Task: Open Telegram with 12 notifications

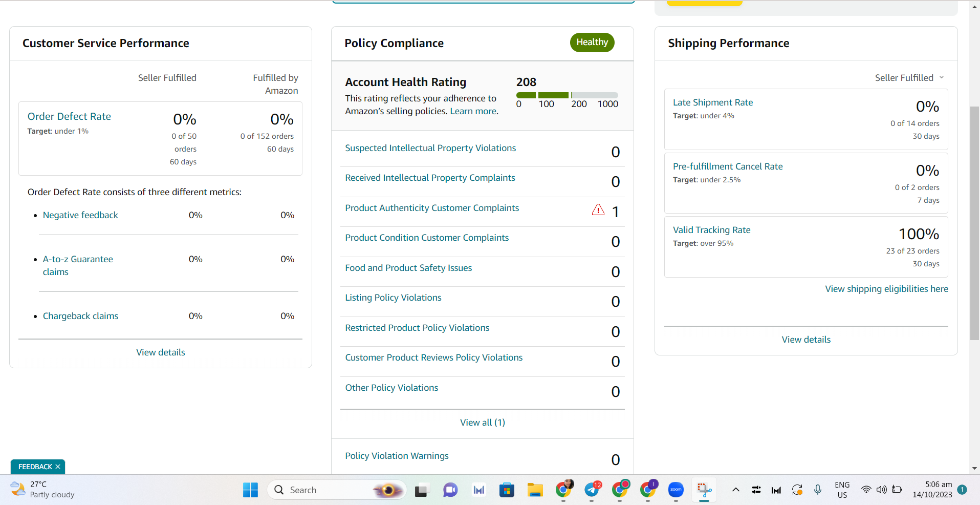Action: (x=592, y=490)
